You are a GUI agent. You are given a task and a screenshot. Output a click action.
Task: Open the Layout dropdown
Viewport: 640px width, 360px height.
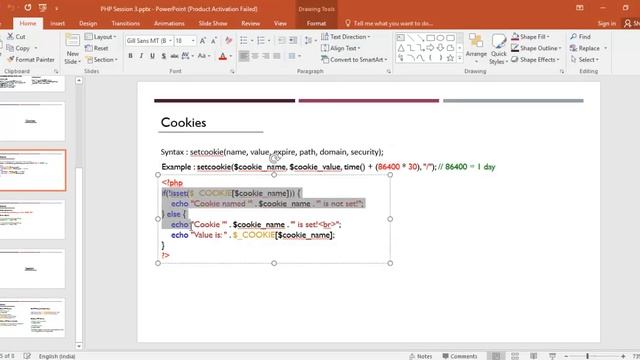coord(101,37)
